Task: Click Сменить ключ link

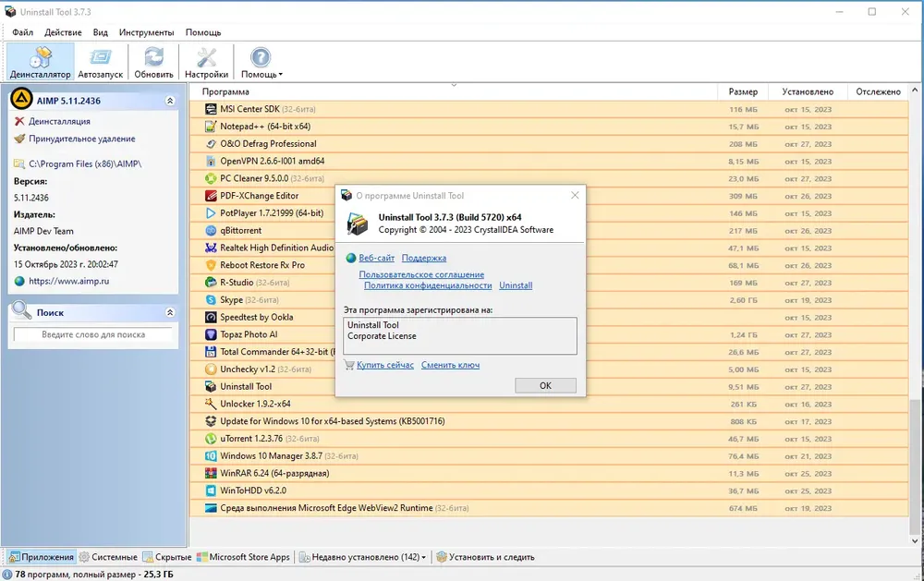Action: click(x=450, y=366)
